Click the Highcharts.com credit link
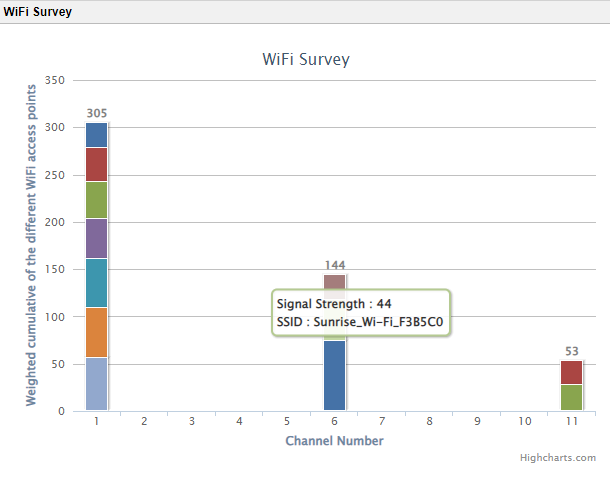 point(557,457)
